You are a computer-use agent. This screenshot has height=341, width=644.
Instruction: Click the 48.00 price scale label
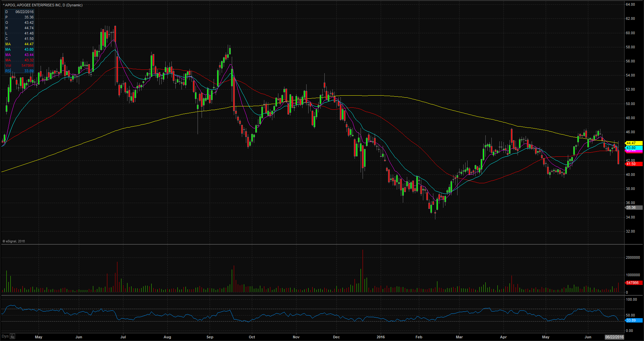tap(630, 118)
